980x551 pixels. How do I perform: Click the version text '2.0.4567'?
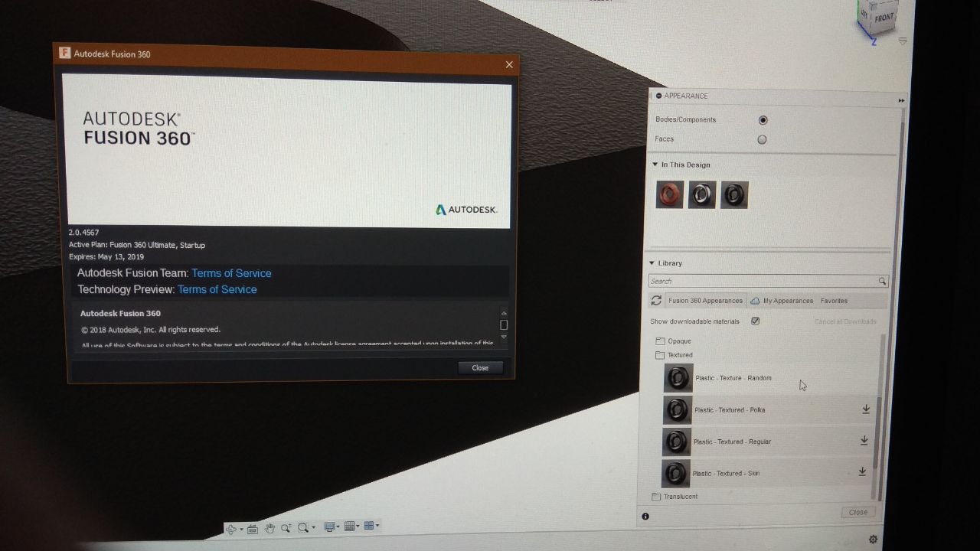(x=83, y=232)
